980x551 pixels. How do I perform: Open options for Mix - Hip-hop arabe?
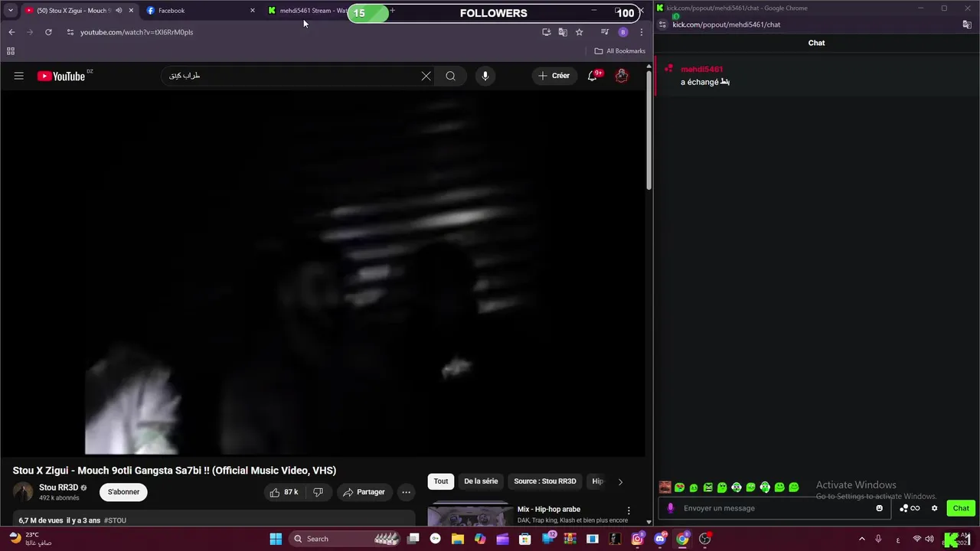pos(629,510)
